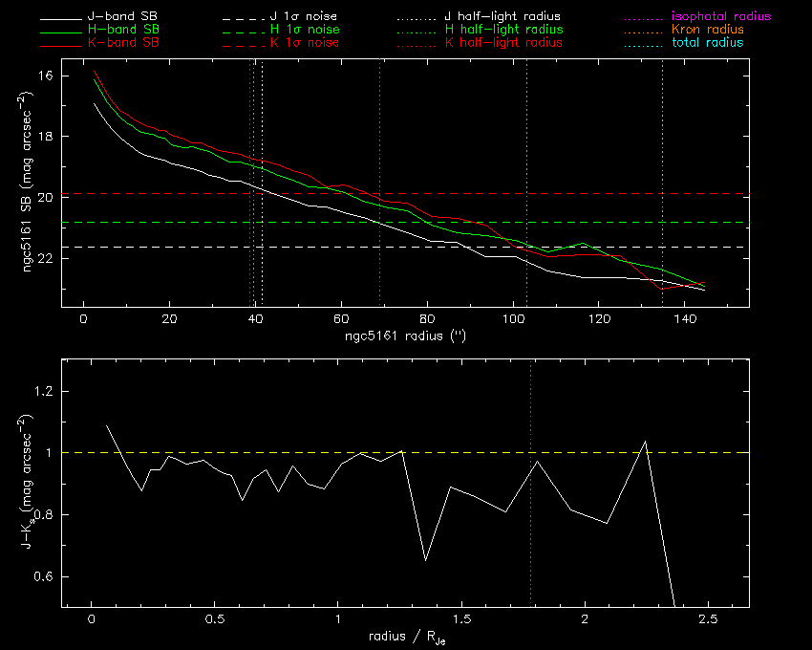
Task: Select the cyan "total radius" legend text
Action: point(708,43)
